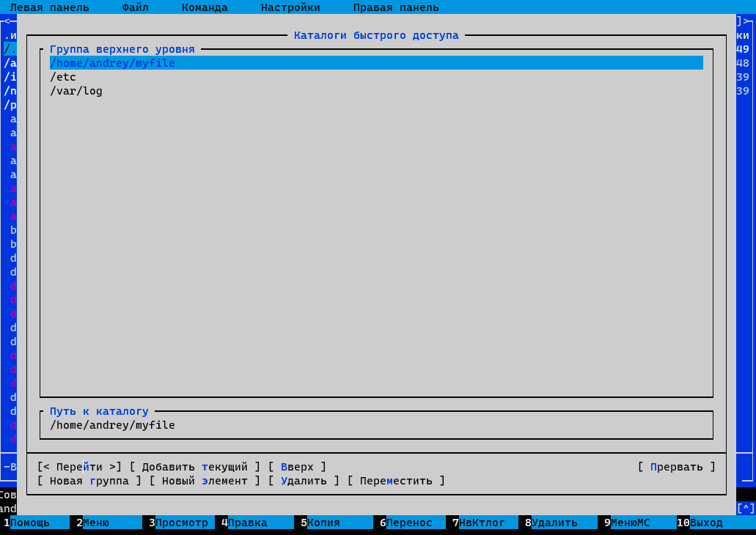Click the Новая группа button
Image resolution: width=756 pixels, height=535 pixels.
[x=89, y=481]
